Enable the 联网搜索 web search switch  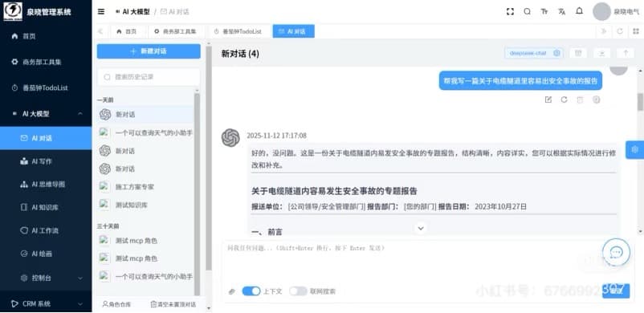[x=298, y=291]
